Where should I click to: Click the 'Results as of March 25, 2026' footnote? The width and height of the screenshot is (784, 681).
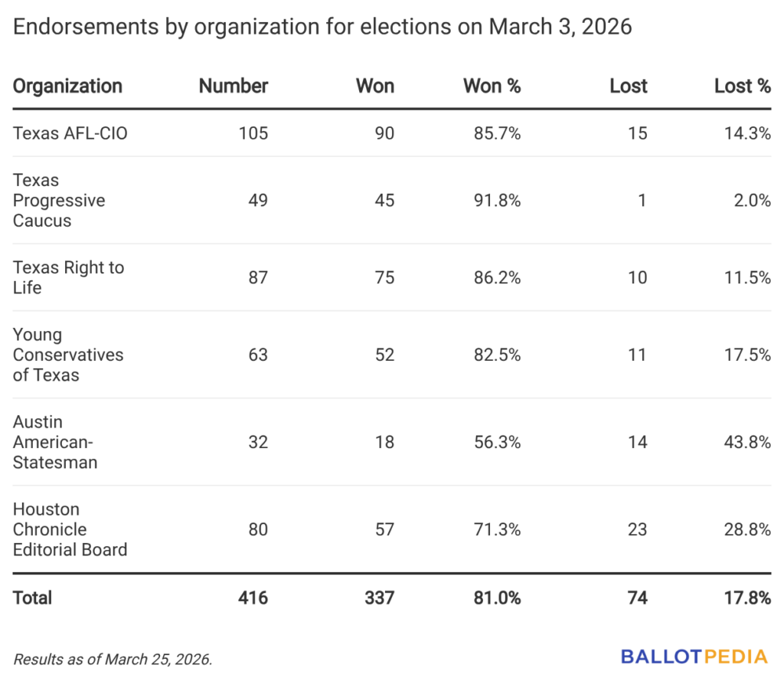(112, 659)
